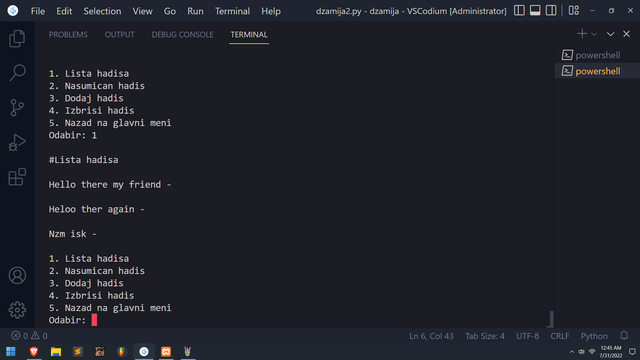Click 'Heloo ther again -' terminal line
This screenshot has width=640, height=360.
pos(97,209)
